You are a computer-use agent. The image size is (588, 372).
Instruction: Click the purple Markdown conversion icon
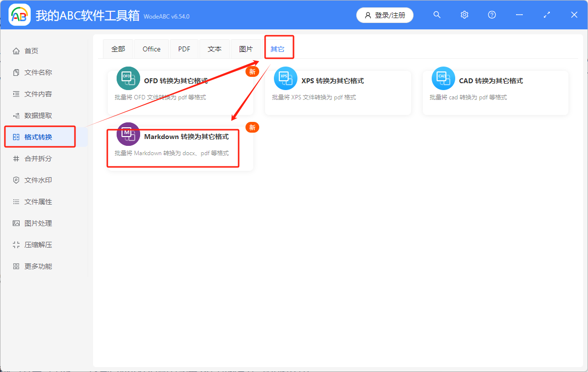(128, 134)
